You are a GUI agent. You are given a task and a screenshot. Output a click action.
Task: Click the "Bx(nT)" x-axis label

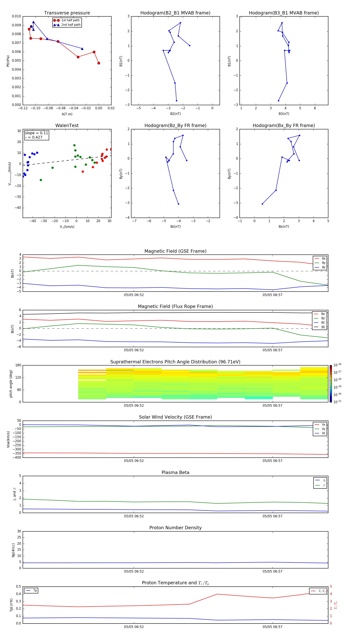(x=284, y=227)
